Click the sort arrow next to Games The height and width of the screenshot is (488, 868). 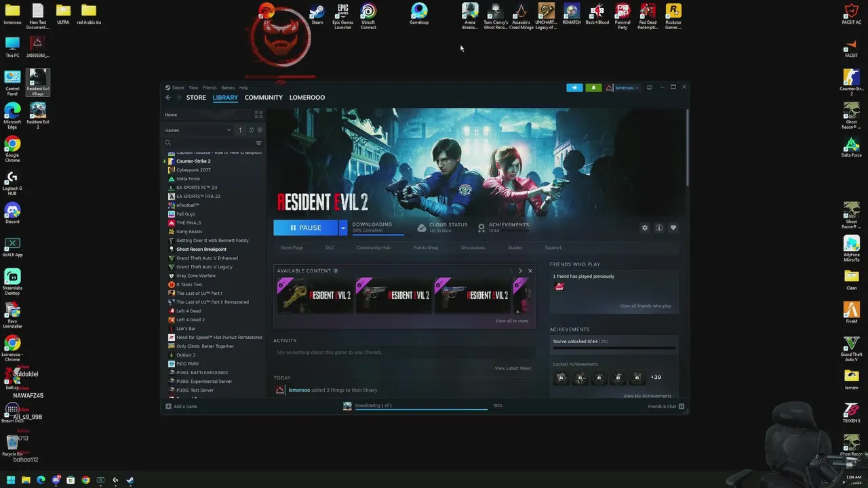240,130
